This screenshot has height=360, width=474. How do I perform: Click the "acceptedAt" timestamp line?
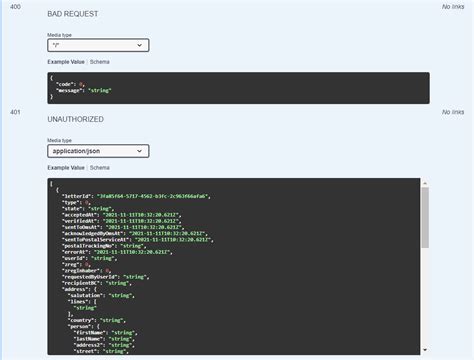click(121, 215)
